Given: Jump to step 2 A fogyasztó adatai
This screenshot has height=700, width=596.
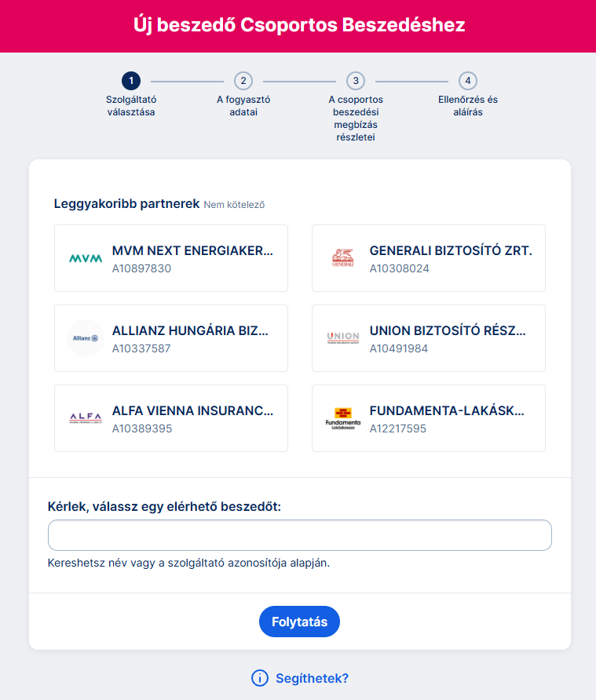Looking at the screenshot, I should (x=243, y=81).
